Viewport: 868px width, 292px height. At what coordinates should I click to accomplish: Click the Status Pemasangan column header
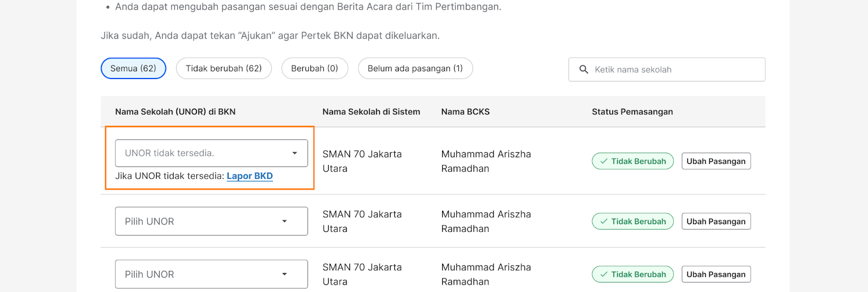(632, 112)
